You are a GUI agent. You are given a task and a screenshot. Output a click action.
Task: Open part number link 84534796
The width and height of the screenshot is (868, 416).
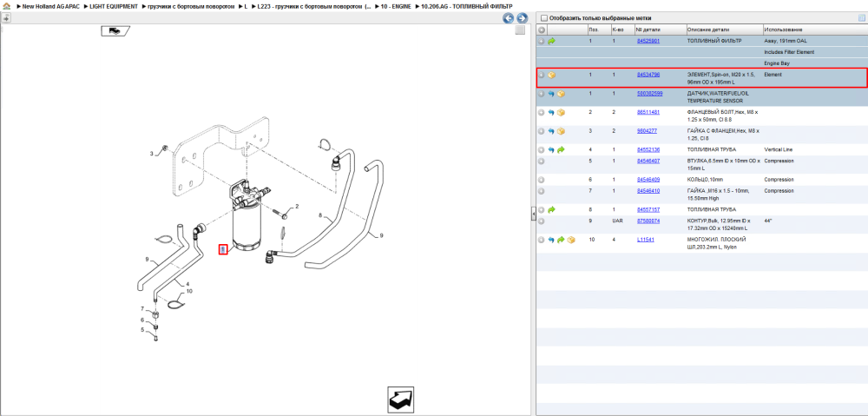pyautogui.click(x=648, y=74)
